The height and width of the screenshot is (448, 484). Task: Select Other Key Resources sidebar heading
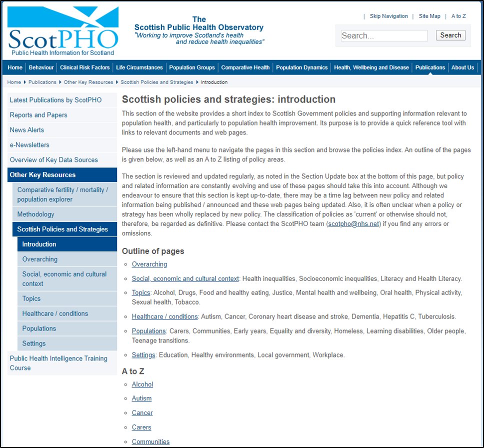[x=62, y=175]
